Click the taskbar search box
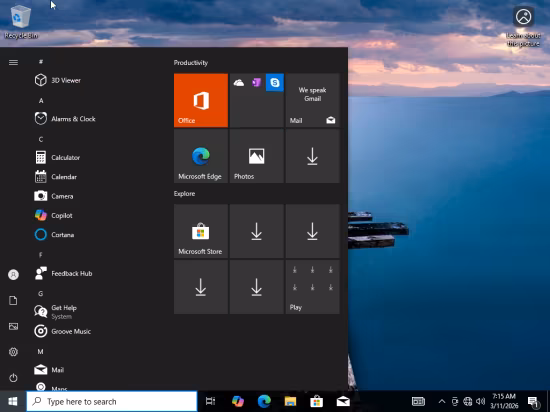550x412 pixels. (112, 401)
